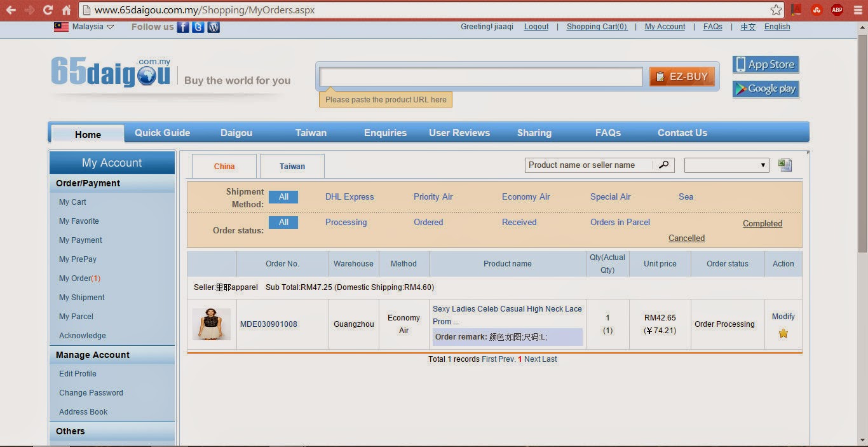Open the App Store badge

click(x=766, y=64)
